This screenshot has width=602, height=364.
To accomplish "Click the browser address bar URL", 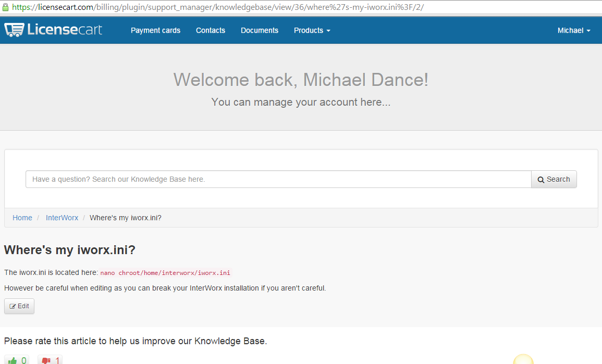I will click(218, 7).
